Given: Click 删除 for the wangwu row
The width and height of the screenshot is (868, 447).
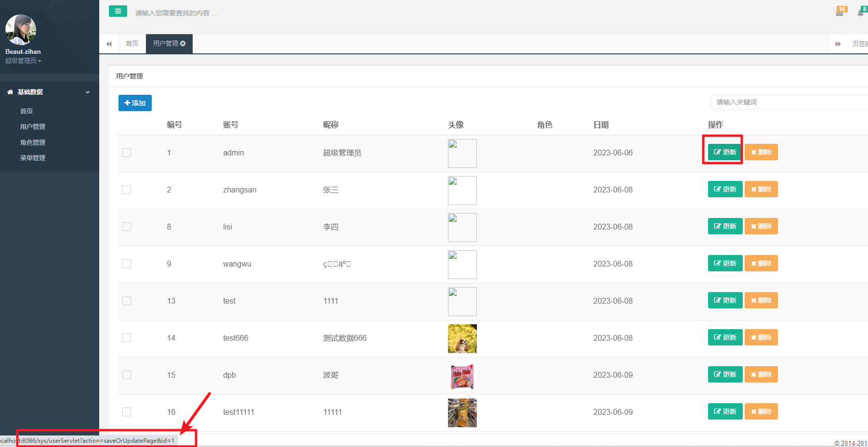Looking at the screenshot, I should pyautogui.click(x=761, y=263).
